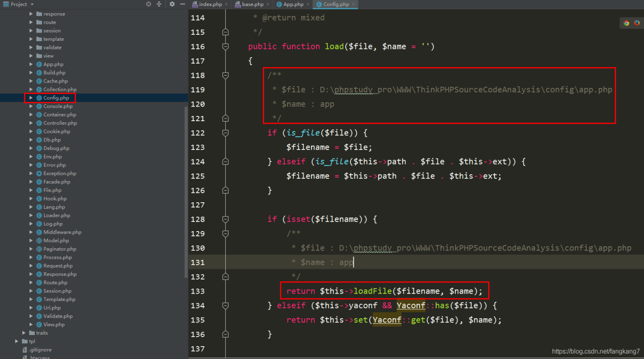Click the Loader.php class icon

[x=39, y=216]
